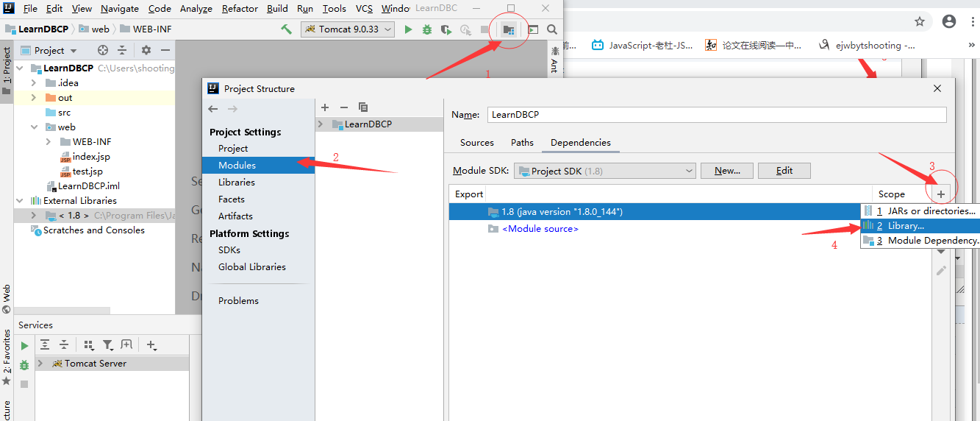Image resolution: width=980 pixels, height=421 pixels.
Task: Add a new service with plus icon
Action: 151,344
